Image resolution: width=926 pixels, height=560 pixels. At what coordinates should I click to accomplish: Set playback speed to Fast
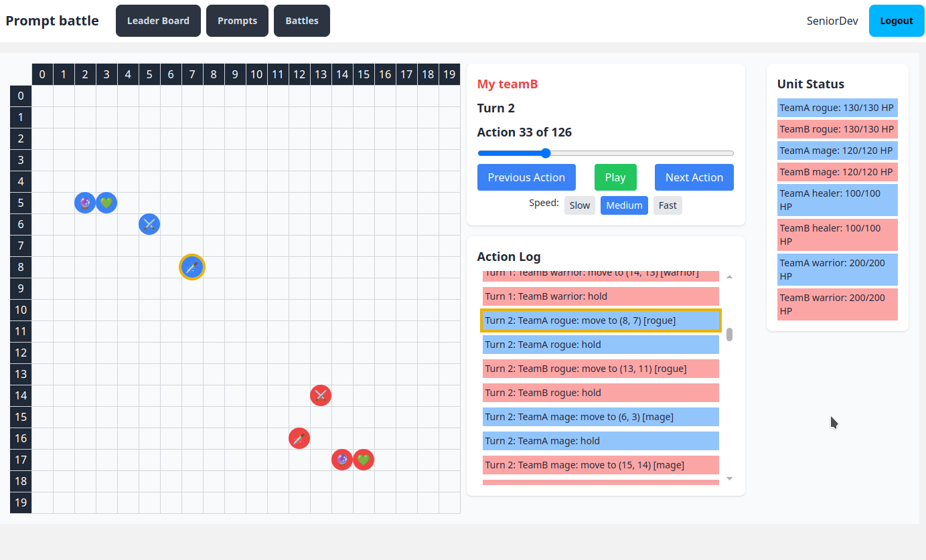click(x=668, y=205)
